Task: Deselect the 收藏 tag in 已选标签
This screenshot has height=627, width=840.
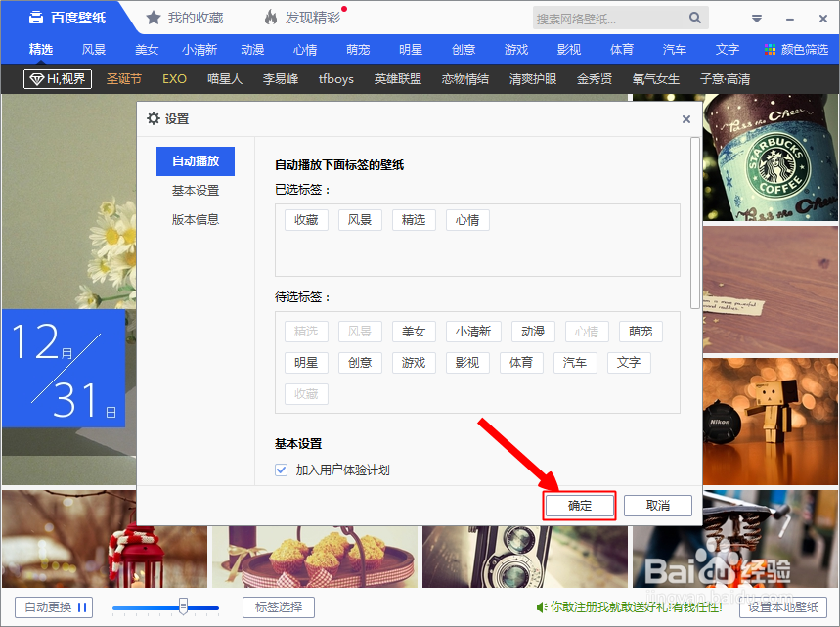Action: [x=305, y=219]
